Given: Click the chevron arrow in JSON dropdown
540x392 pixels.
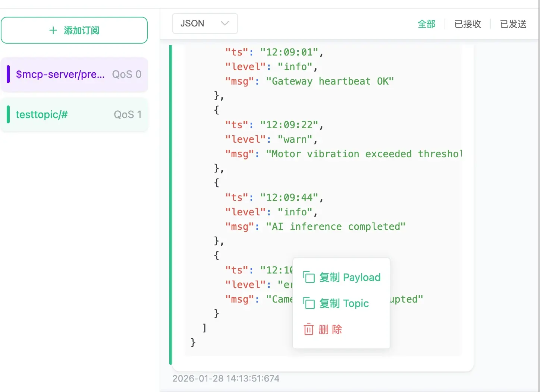Looking at the screenshot, I should pos(225,23).
